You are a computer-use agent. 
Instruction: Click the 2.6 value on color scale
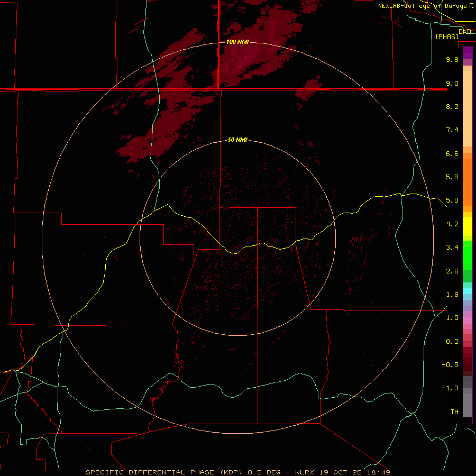point(452,271)
